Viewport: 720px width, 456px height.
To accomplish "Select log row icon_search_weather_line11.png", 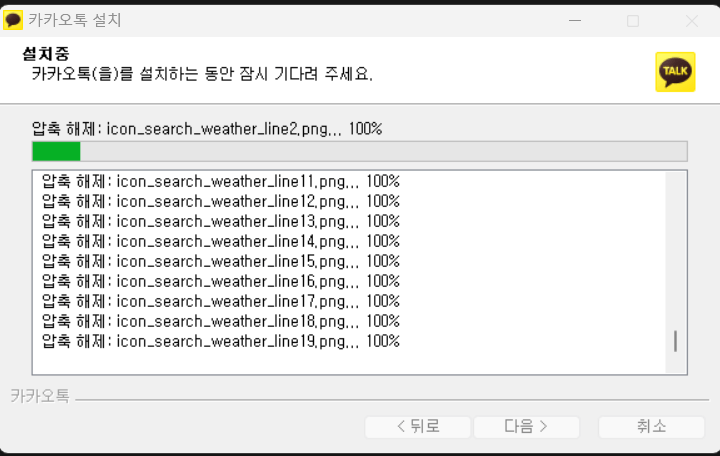I will pos(221,181).
